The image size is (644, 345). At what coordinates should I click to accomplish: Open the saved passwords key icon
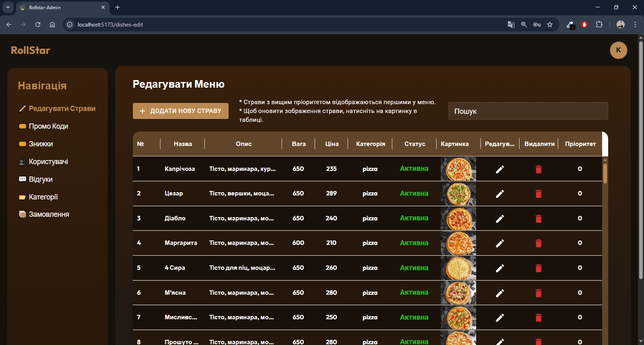[537, 25]
